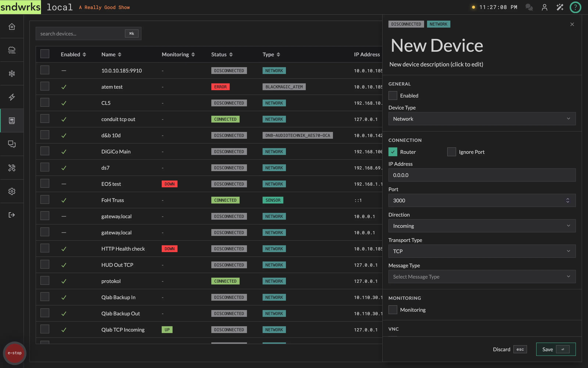The image size is (588, 368).
Task: Uncheck the Router checkbox
Action: [393, 152]
